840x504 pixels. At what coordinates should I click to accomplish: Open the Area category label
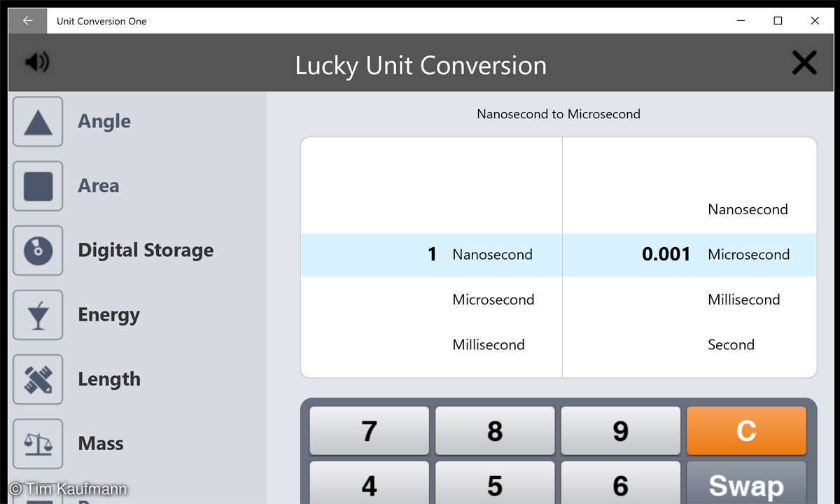tap(99, 185)
